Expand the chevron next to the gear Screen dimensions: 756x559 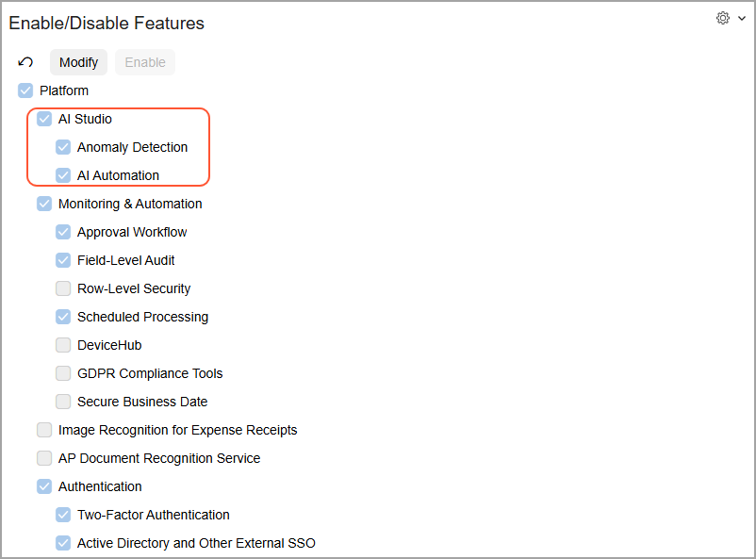pyautogui.click(x=742, y=18)
